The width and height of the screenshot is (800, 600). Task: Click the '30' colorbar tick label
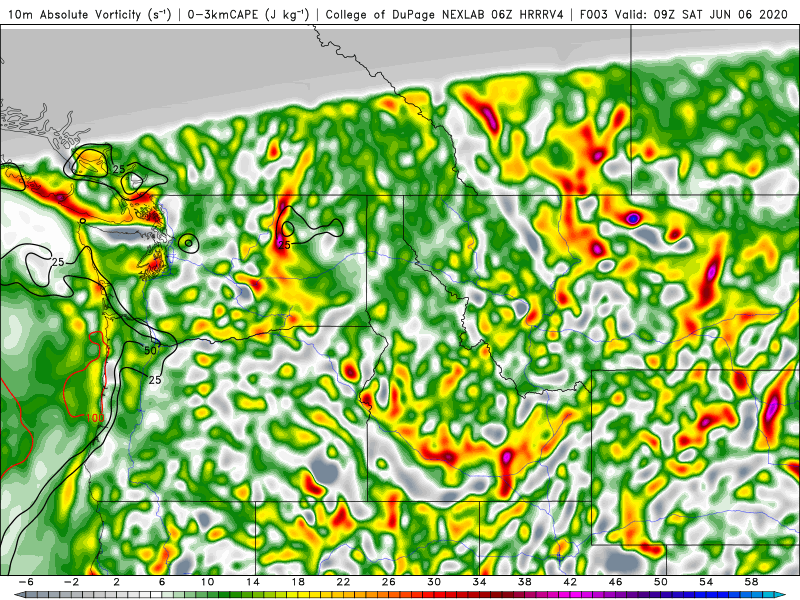pyautogui.click(x=434, y=582)
